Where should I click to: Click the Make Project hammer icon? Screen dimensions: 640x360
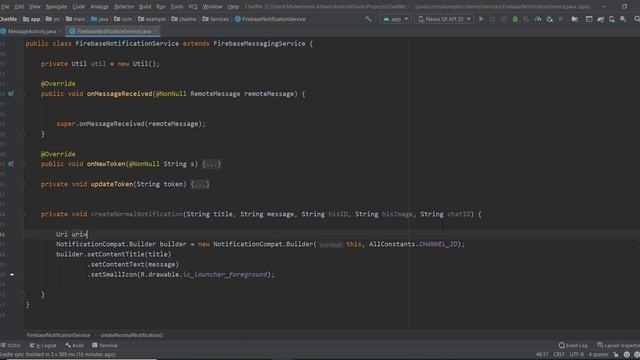368,19
